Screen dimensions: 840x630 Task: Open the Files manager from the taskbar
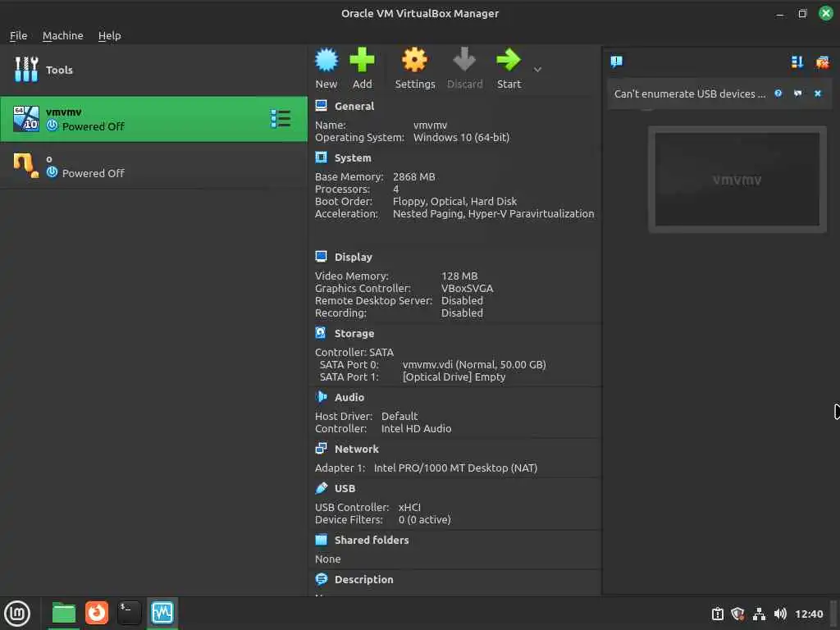[63, 614]
